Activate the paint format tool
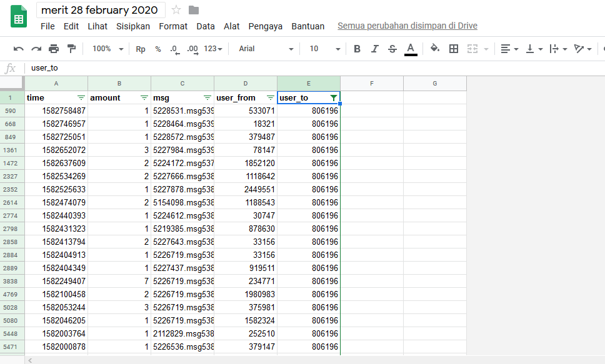The height and width of the screenshot is (364, 605). coord(71,49)
